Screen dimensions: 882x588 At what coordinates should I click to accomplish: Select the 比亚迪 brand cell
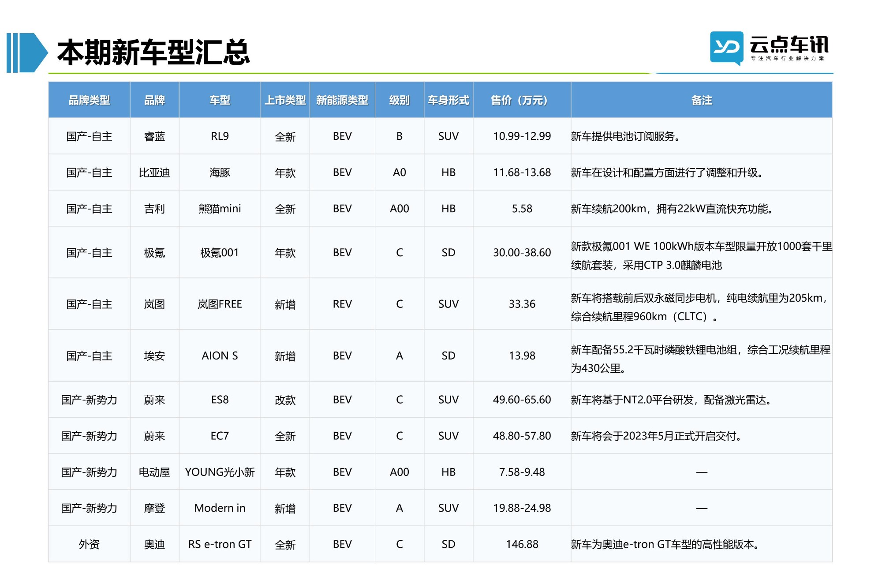[x=154, y=172]
